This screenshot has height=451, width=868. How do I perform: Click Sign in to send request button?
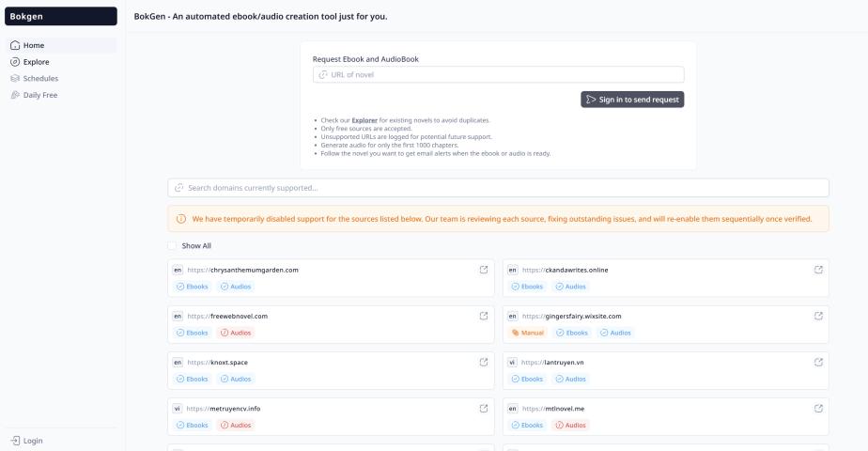click(x=632, y=100)
